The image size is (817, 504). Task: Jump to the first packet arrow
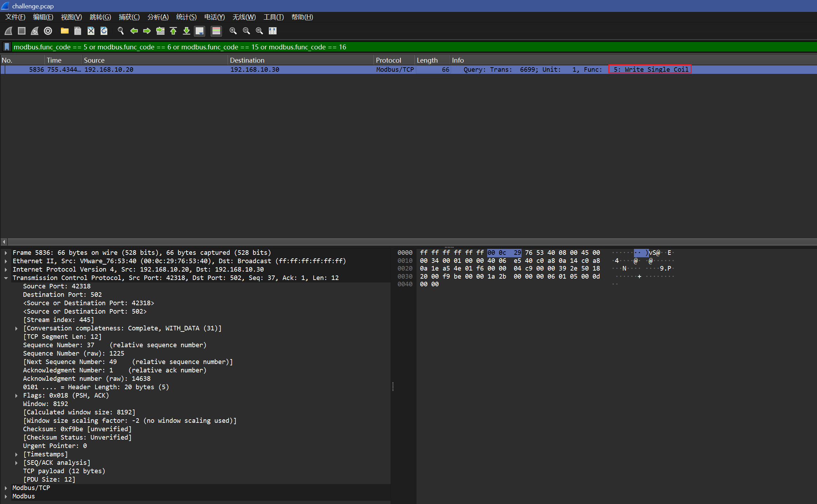pos(173,31)
